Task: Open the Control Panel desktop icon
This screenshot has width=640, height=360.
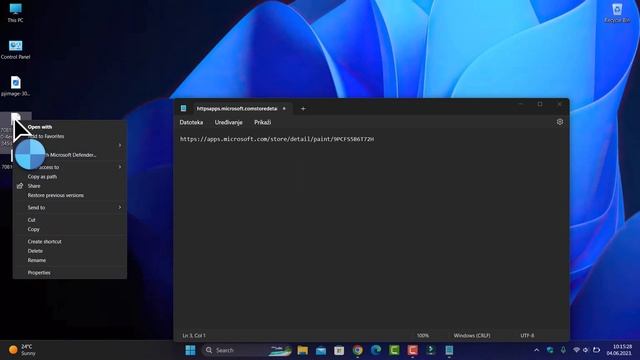Action: click(x=16, y=49)
